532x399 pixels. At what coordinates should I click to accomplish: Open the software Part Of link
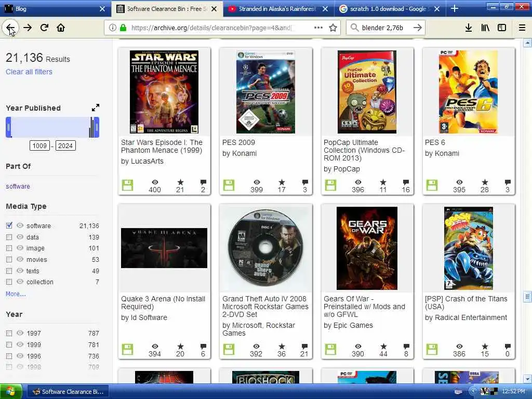coord(18,187)
